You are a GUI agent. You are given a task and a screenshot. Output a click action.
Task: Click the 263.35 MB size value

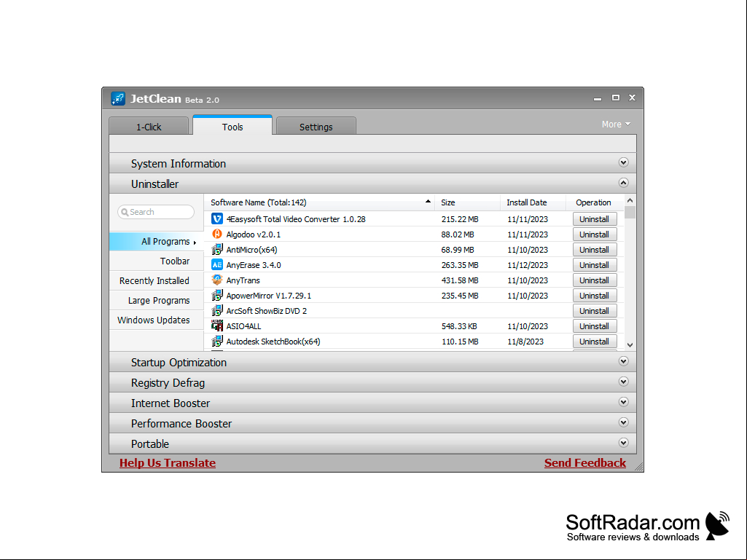pos(460,265)
